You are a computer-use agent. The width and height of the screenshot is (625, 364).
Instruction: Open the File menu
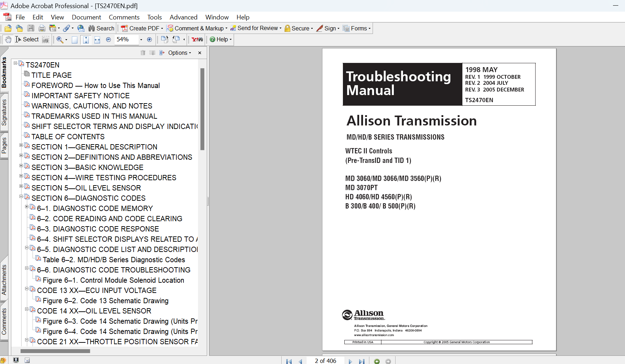click(x=20, y=17)
